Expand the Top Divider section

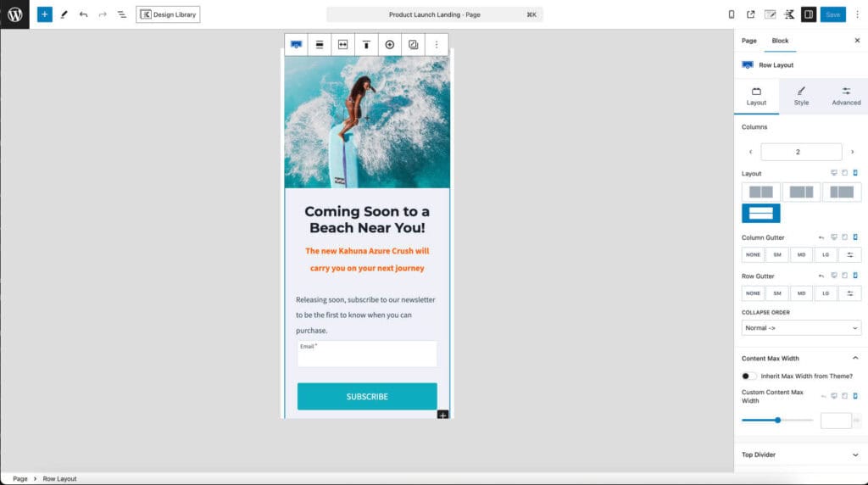click(801, 454)
